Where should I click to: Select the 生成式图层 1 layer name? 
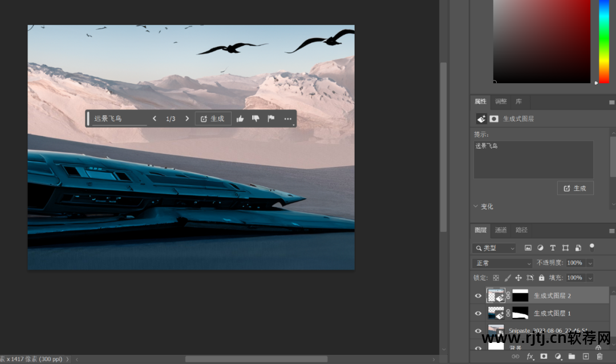point(552,313)
